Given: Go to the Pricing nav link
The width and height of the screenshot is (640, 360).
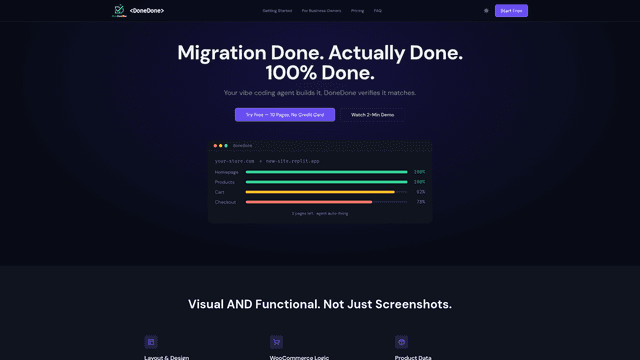Looking at the screenshot, I should click(358, 11).
